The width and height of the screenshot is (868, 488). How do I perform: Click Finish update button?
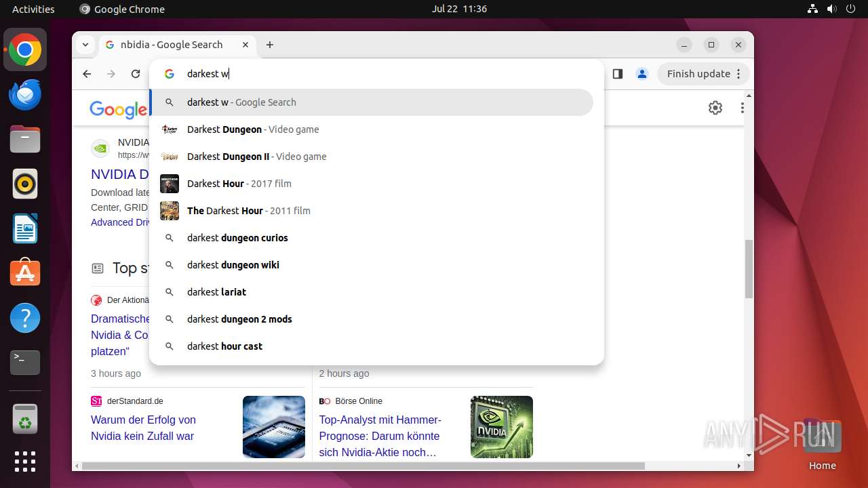click(703, 74)
